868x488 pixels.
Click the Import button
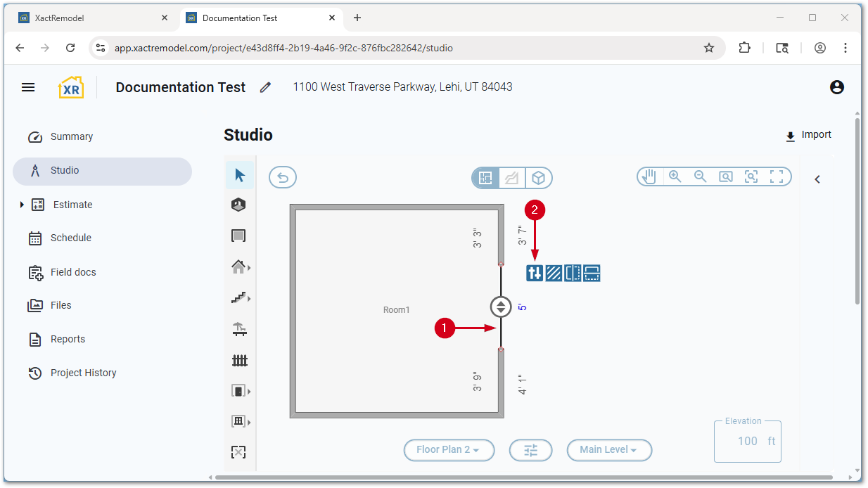[808, 135]
